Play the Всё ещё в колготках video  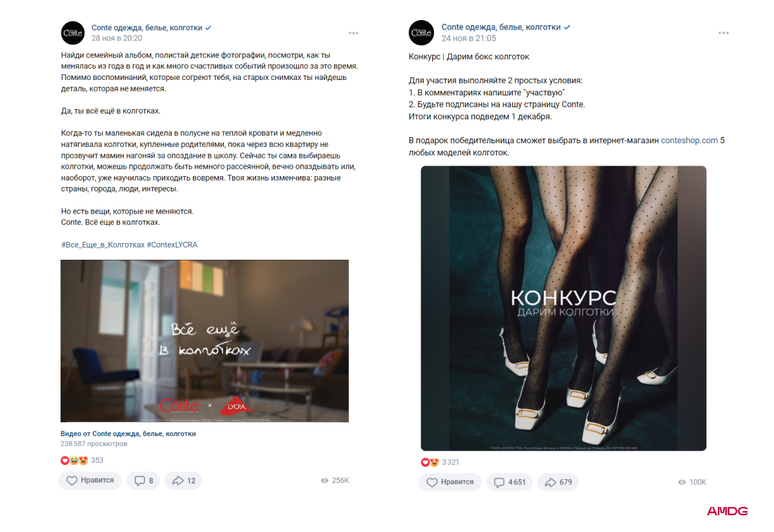[x=204, y=341]
